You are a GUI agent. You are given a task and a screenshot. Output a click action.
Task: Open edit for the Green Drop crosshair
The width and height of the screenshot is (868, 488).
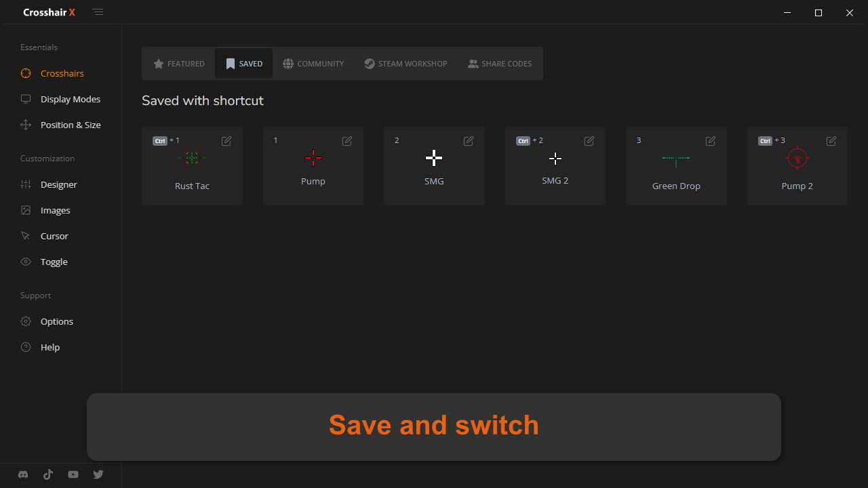point(711,141)
